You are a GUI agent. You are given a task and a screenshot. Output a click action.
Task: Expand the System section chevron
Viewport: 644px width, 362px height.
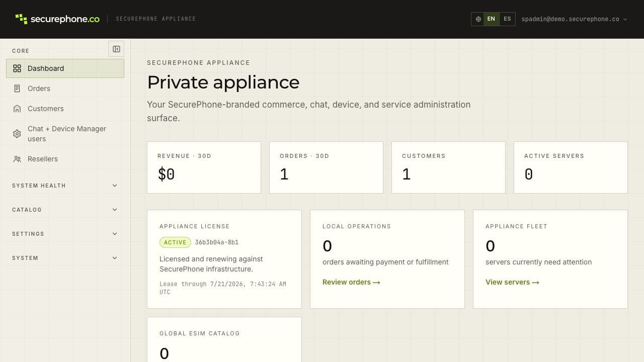click(115, 258)
